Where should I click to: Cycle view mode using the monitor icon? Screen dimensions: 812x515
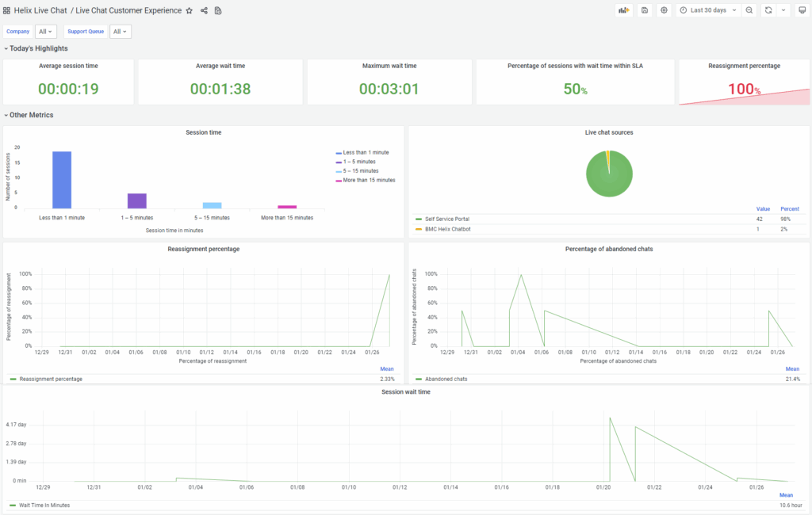click(801, 10)
